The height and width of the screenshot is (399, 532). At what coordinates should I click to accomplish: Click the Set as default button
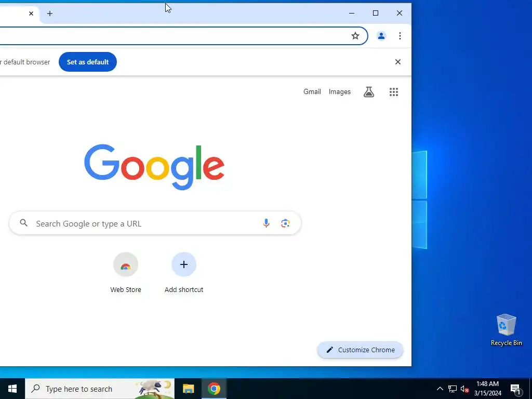87,62
